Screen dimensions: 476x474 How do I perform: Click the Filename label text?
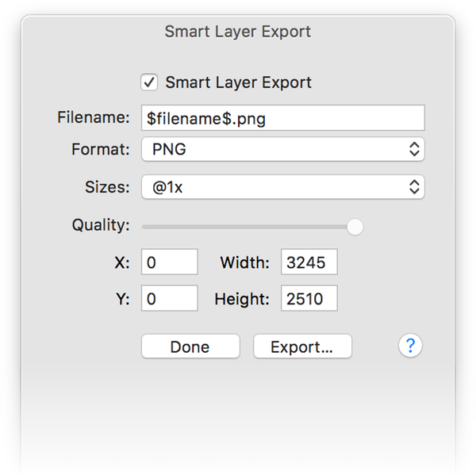click(93, 117)
